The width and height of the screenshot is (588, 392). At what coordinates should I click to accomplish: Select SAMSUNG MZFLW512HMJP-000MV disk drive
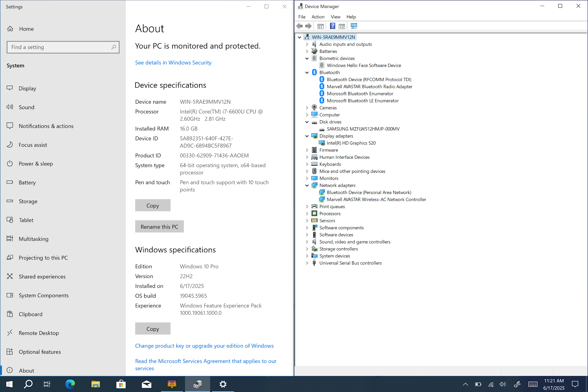[x=363, y=129]
